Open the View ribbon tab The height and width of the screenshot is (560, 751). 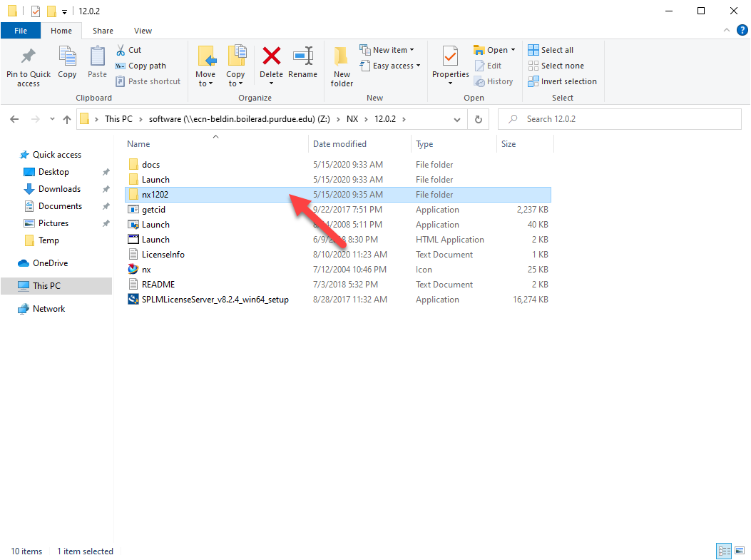point(143,31)
